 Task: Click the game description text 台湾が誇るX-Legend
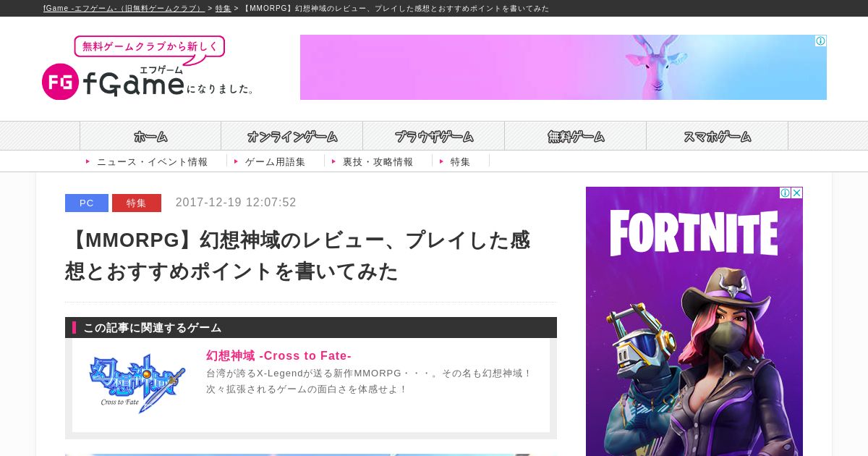pos(369,381)
